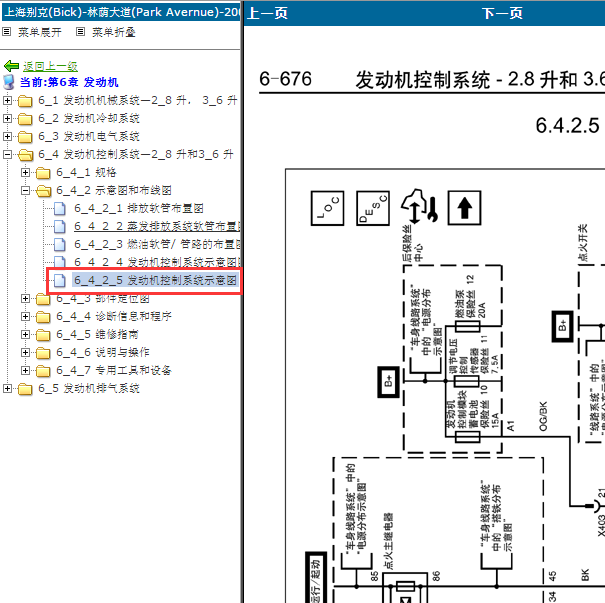The image size is (605, 603).
Task: Open 6_4_2_2 蒸发排放系统软管布置 link
Action: pos(157,226)
